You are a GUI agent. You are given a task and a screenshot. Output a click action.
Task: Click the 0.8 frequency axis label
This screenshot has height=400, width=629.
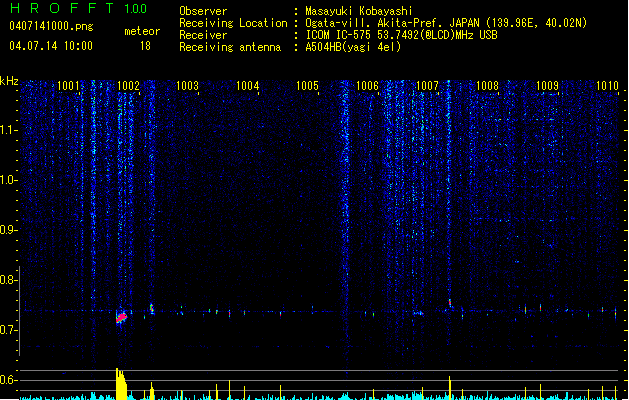(8, 280)
